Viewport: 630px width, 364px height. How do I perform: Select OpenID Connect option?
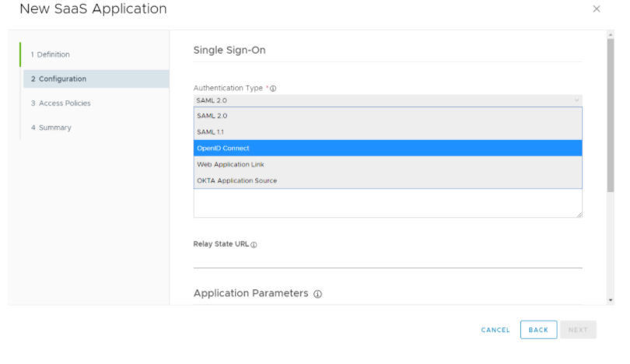[x=388, y=148]
